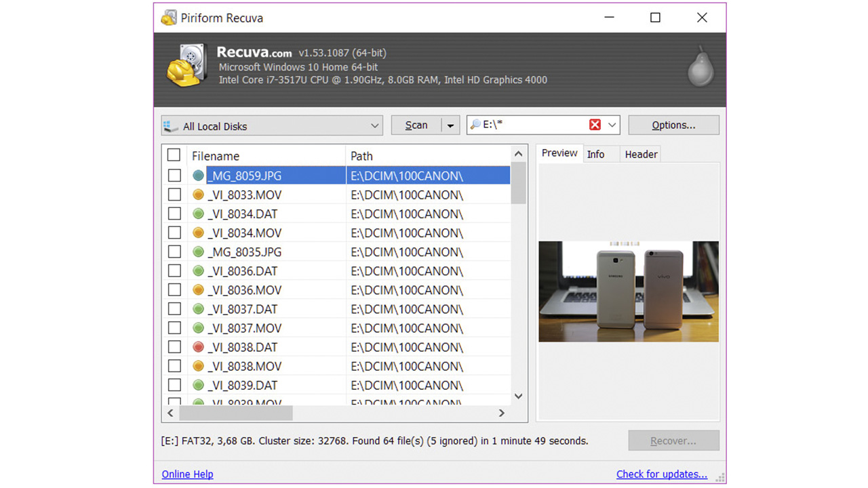Clear the E:\* filter with red X
The height and width of the screenshot is (488, 868).
595,125
